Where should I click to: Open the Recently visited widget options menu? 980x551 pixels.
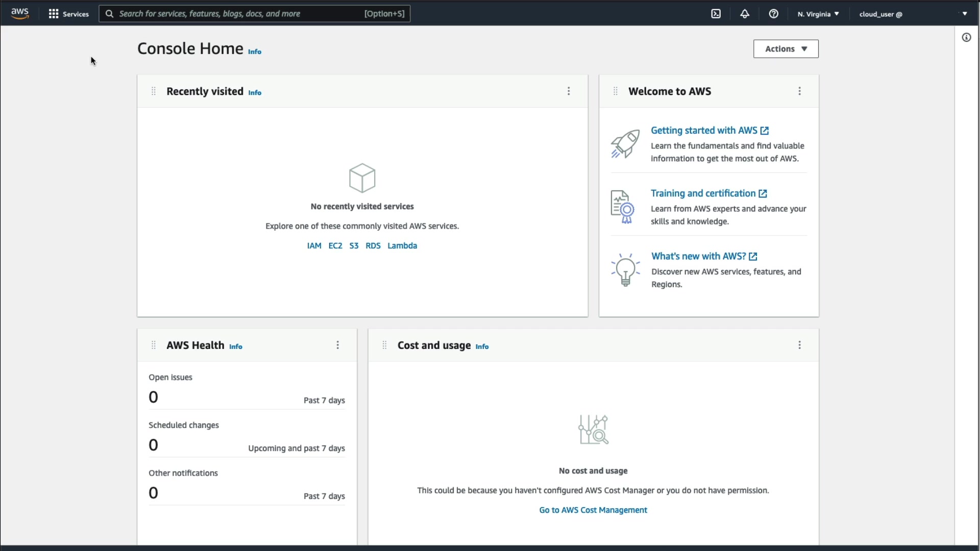[569, 91]
